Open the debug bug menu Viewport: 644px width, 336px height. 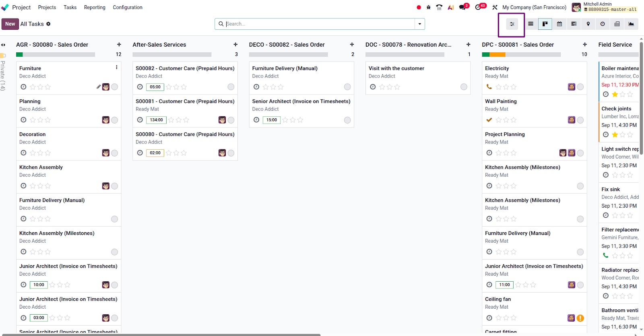pyautogui.click(x=429, y=7)
